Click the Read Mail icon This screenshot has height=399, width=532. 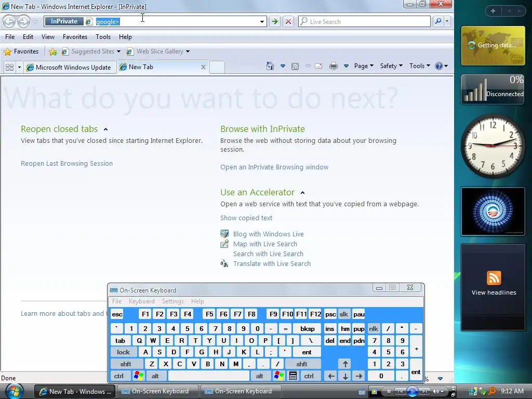tap(318, 66)
